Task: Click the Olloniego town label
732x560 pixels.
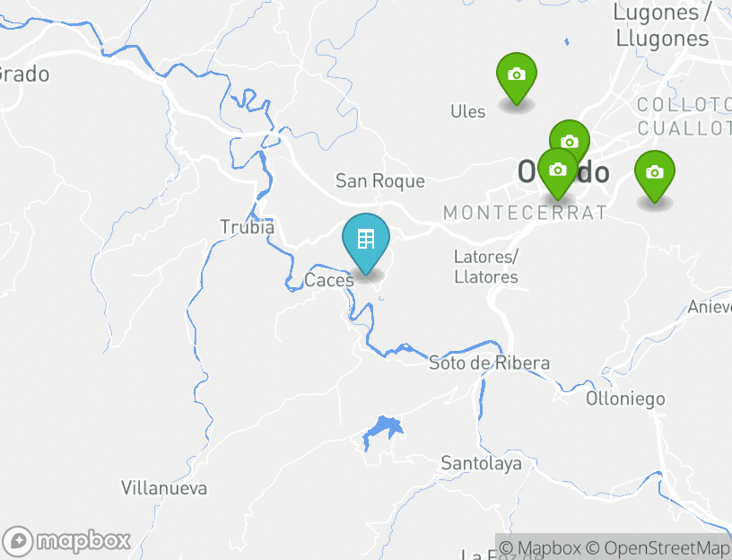Action: (625, 399)
